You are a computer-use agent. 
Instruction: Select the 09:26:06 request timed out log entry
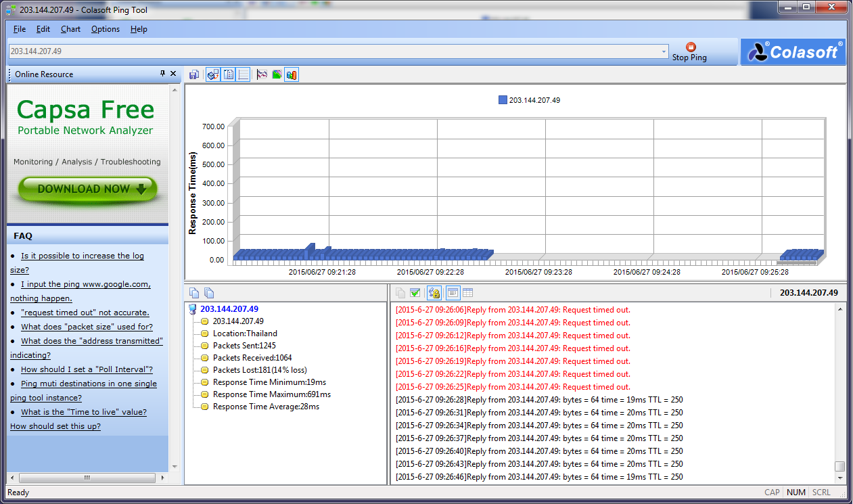pos(513,310)
